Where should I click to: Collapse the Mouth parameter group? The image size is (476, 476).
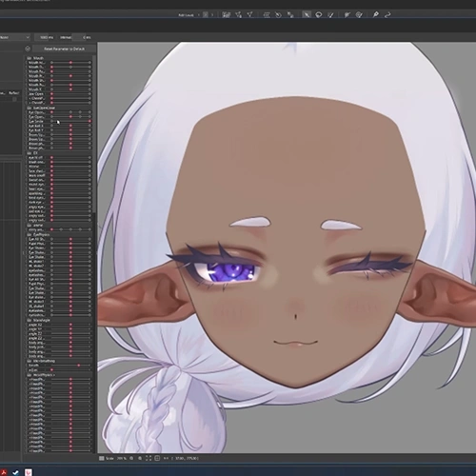pyautogui.click(x=30, y=58)
